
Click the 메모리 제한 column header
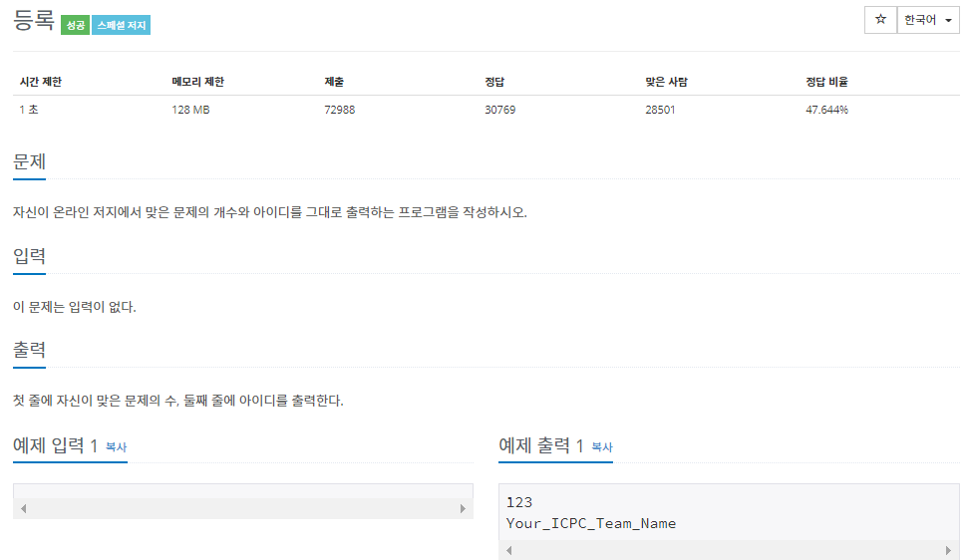[197, 82]
